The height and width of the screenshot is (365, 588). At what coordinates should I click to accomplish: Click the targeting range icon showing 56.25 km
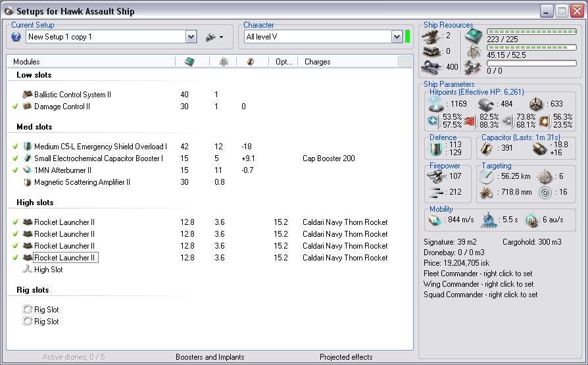(486, 176)
